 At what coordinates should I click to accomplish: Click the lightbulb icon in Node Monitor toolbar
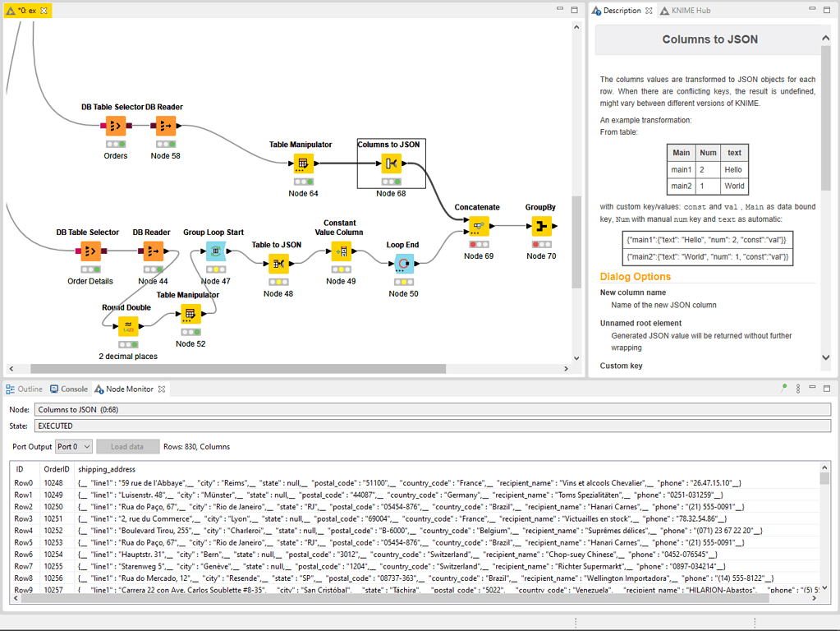click(783, 389)
